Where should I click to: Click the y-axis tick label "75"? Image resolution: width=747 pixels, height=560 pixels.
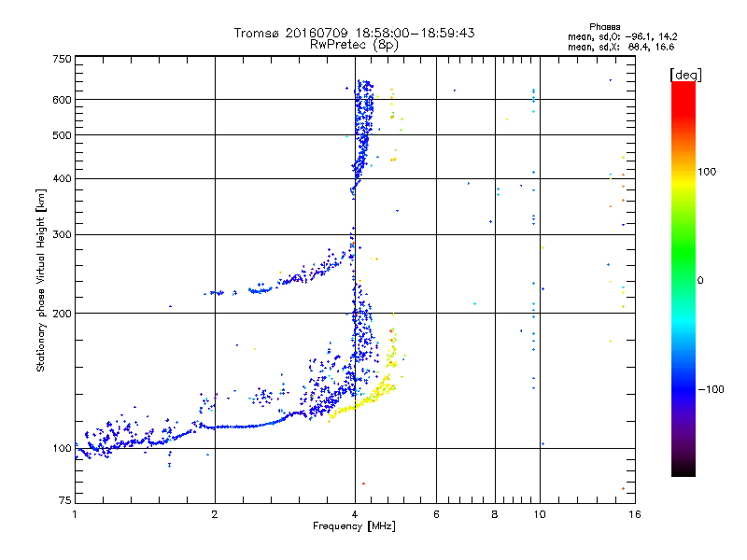click(65, 500)
